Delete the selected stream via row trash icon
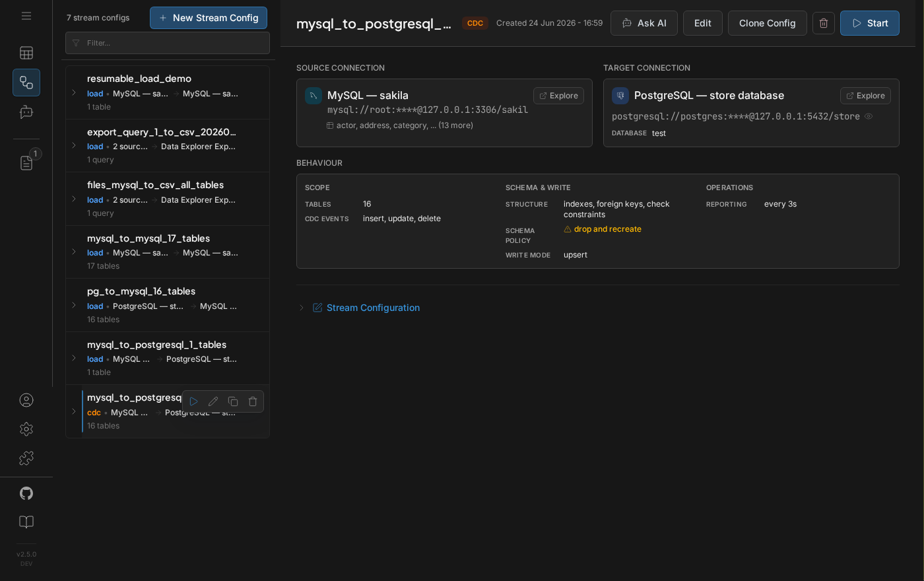The width and height of the screenshot is (924, 581). [253, 401]
